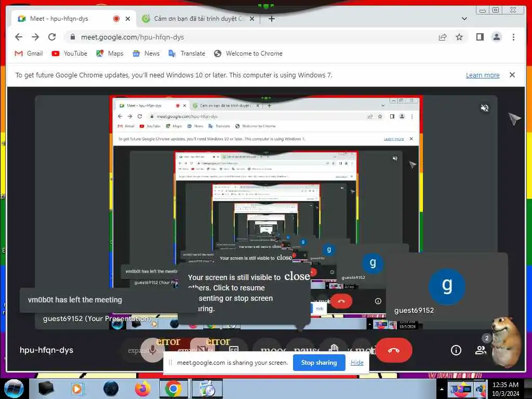Open the dark globe taskbar icon
This screenshot has width=532, height=399.
[x=111, y=389]
